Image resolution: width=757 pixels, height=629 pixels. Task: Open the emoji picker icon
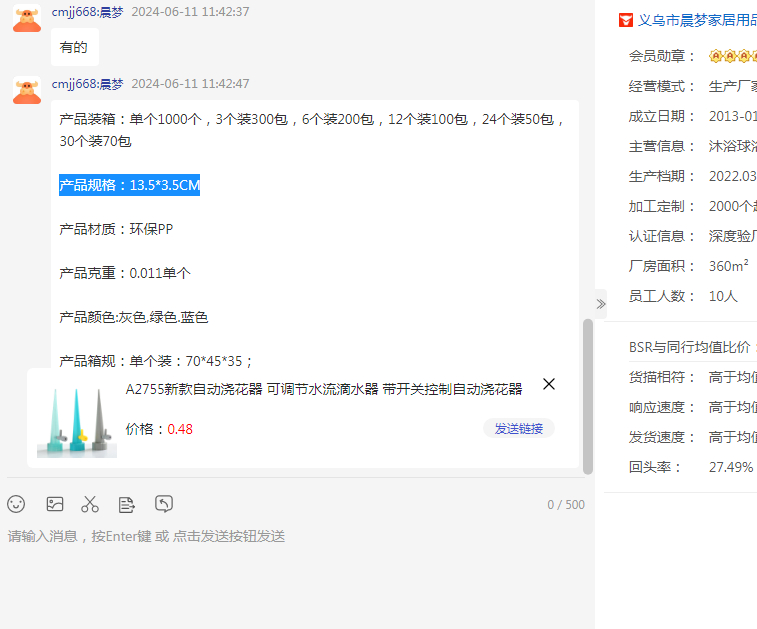tap(16, 504)
